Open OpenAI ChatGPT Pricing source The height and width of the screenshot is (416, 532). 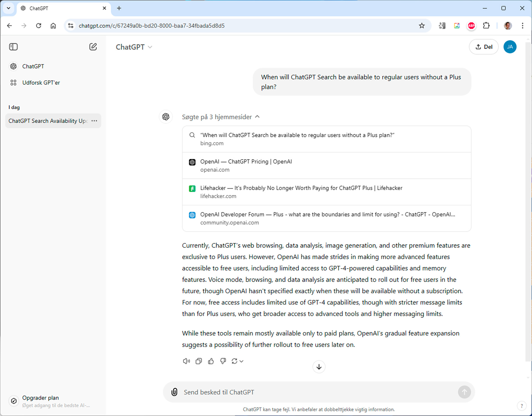[x=327, y=165]
